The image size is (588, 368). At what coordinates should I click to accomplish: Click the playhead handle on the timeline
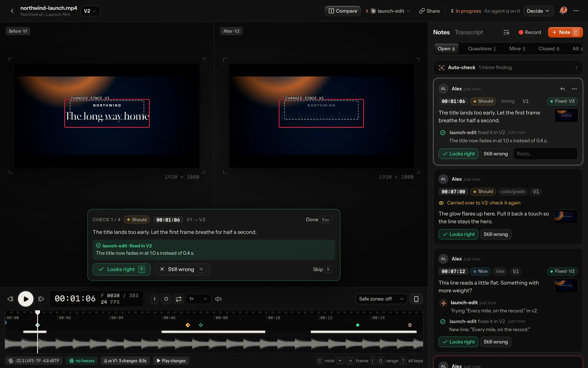click(x=38, y=312)
